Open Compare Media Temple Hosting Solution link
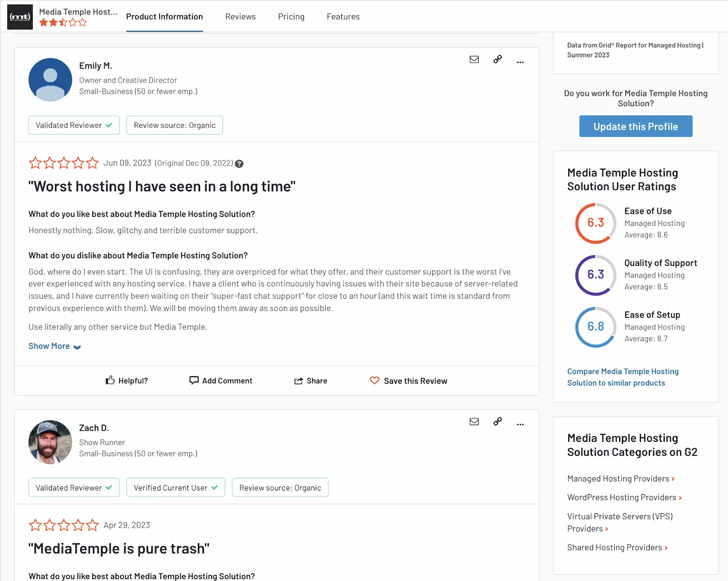The height and width of the screenshot is (581, 728). (x=623, y=377)
